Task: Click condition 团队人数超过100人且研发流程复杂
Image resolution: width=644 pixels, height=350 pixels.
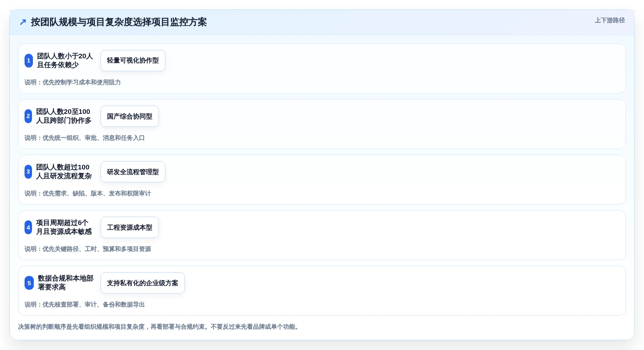Action: [64, 172]
